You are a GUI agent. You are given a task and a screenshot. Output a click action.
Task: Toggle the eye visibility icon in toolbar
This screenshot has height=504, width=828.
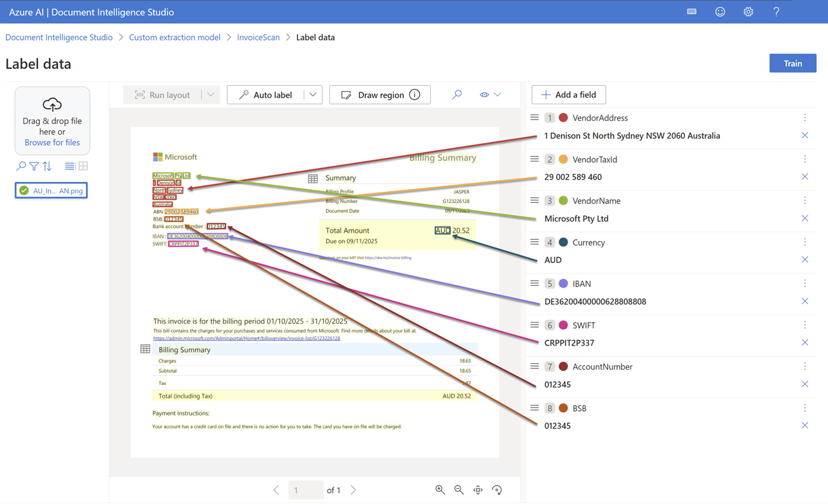(484, 95)
